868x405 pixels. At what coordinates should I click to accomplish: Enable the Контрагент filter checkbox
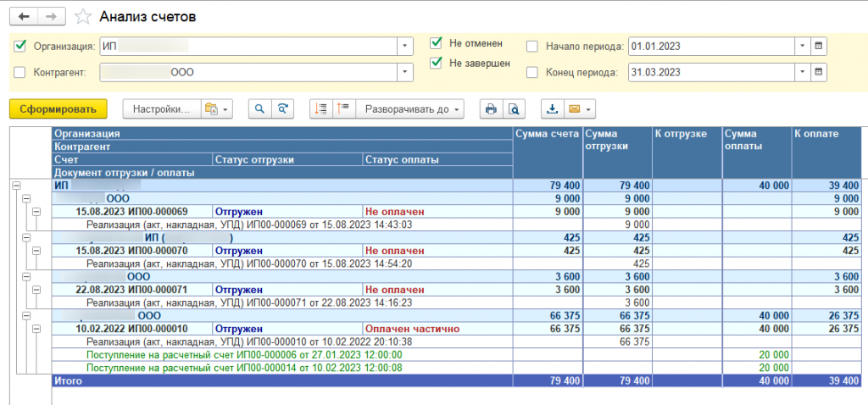pos(19,72)
